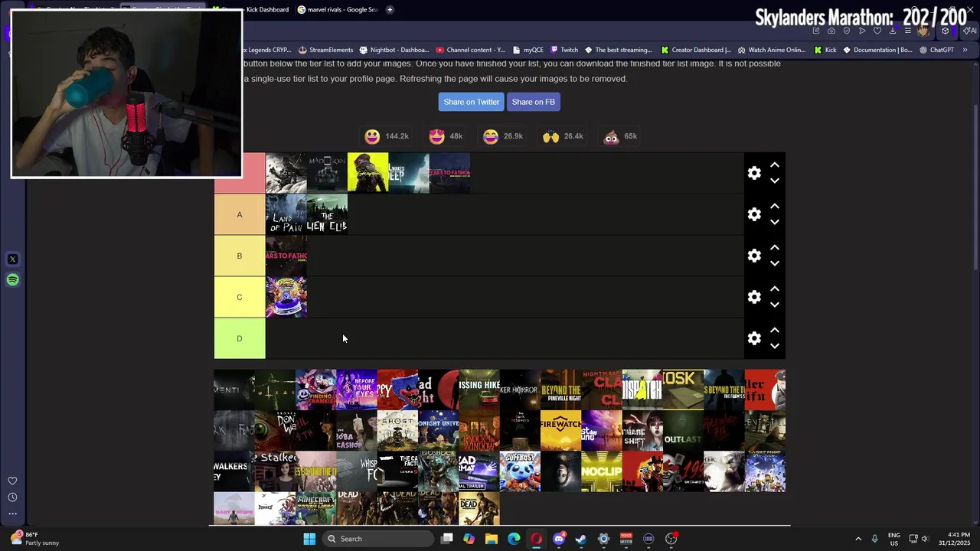Click Share on Twitter button
980x551 pixels.
[x=471, y=102]
